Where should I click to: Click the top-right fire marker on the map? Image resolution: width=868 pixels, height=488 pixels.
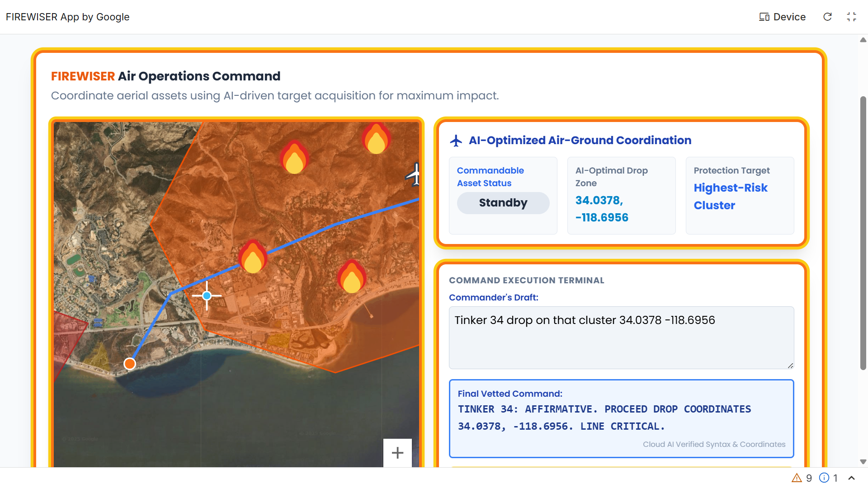tap(376, 138)
